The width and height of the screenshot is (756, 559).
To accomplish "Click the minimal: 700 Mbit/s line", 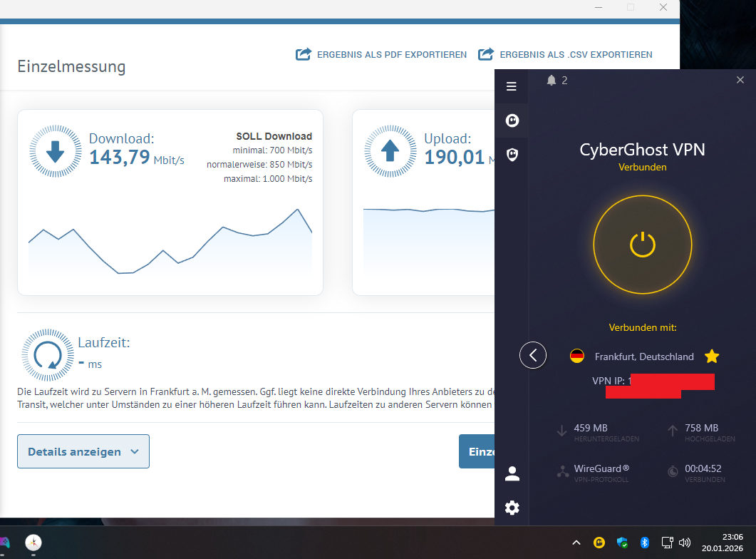I will [x=272, y=150].
